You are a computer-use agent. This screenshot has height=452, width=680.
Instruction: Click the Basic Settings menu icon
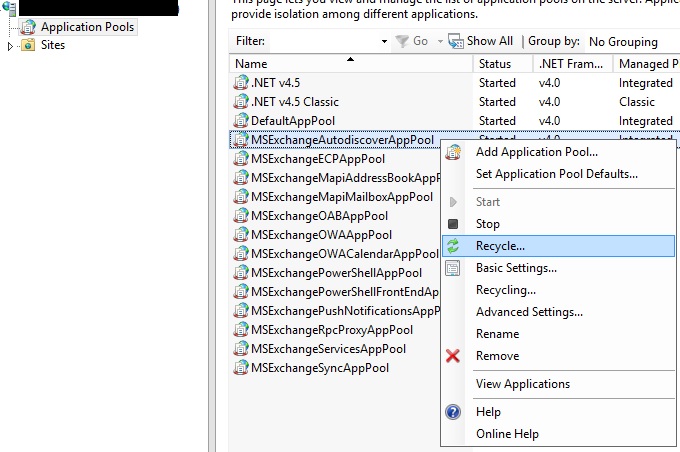(453, 268)
